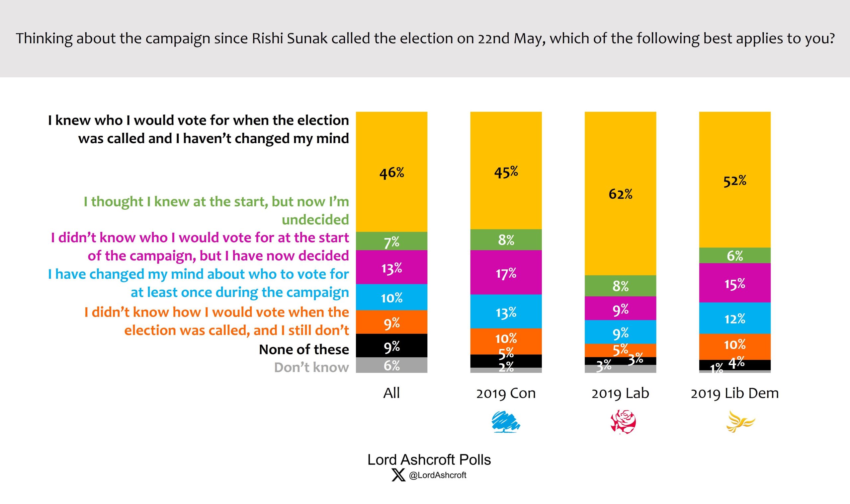Select the 12% blue segment in the Lib Dem bar

(734, 319)
